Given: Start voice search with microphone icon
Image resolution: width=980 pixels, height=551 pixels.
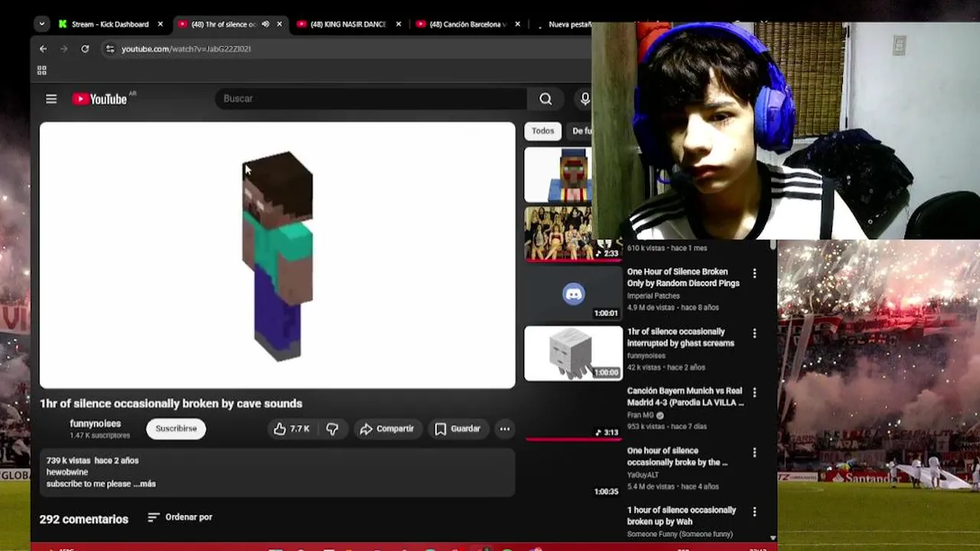Looking at the screenshot, I should coord(585,99).
